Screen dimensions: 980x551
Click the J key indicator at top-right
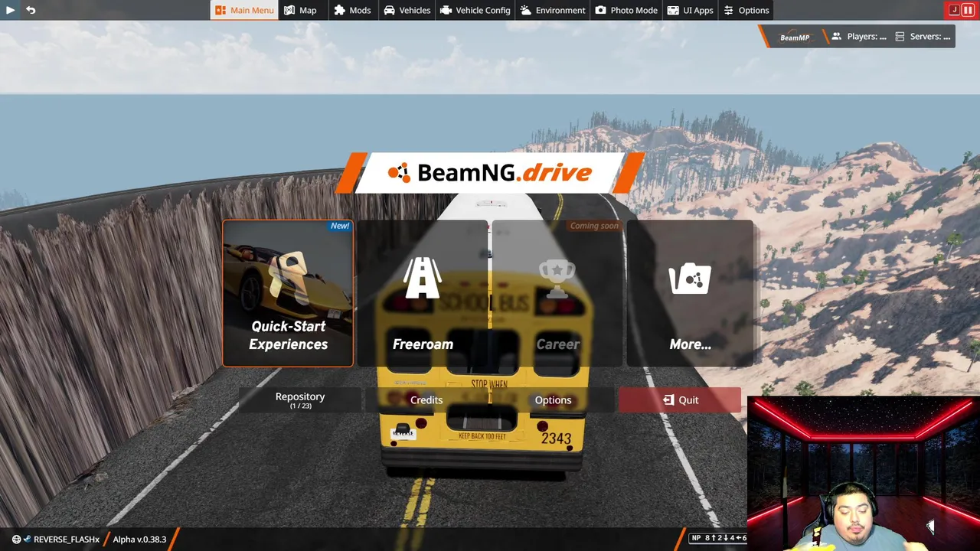[x=954, y=10]
